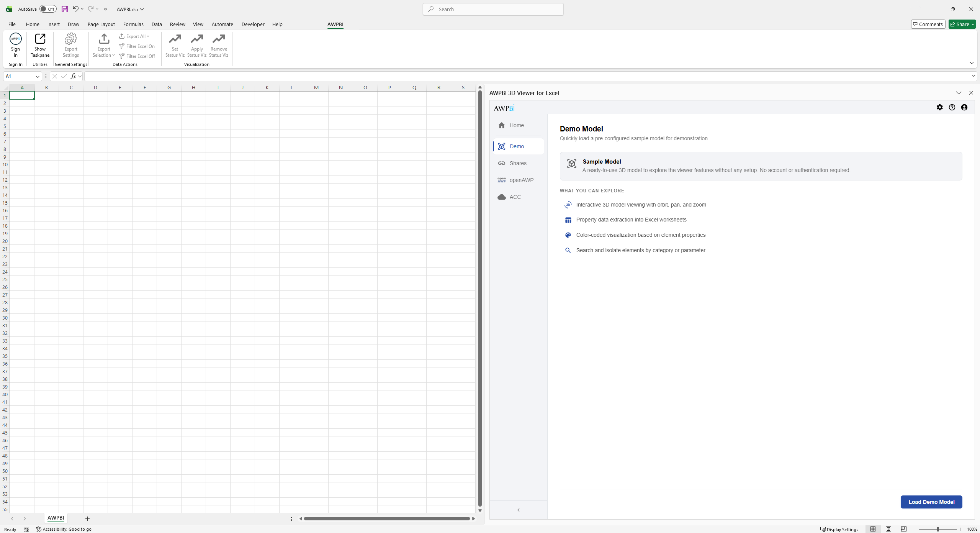
Task: Collapse the viewer sidebar with chevron
Action: pos(519,510)
